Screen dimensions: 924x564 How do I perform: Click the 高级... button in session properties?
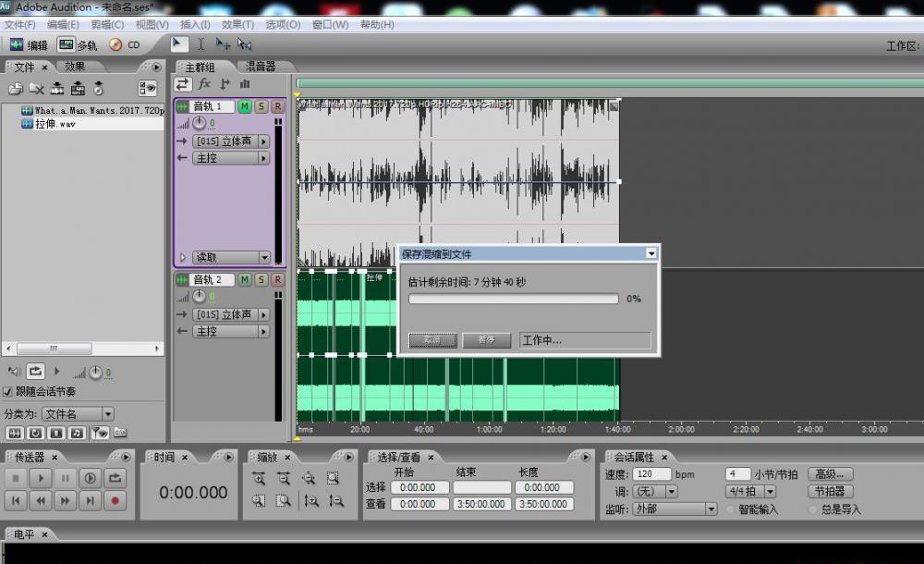pos(830,473)
